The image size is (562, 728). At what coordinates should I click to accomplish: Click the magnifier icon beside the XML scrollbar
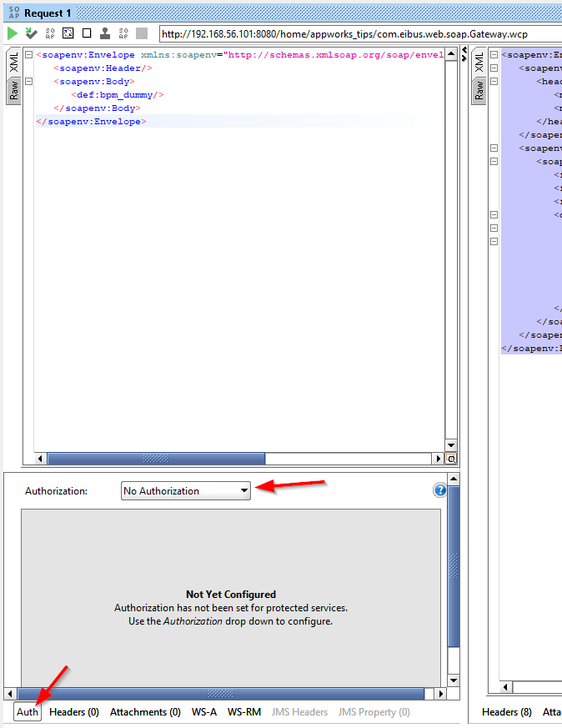coord(451,459)
